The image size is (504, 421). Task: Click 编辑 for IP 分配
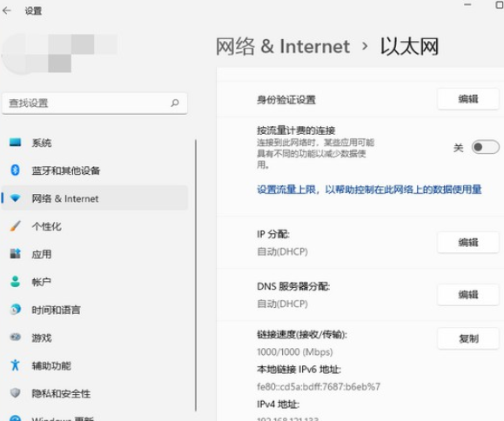(x=468, y=242)
